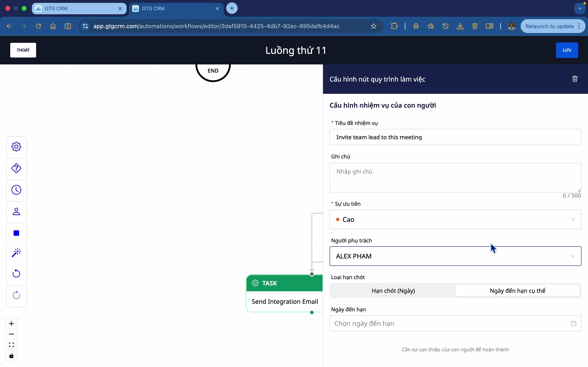The image size is (588, 367).
Task: Click the THOÁT exit button
Action: [x=23, y=50]
